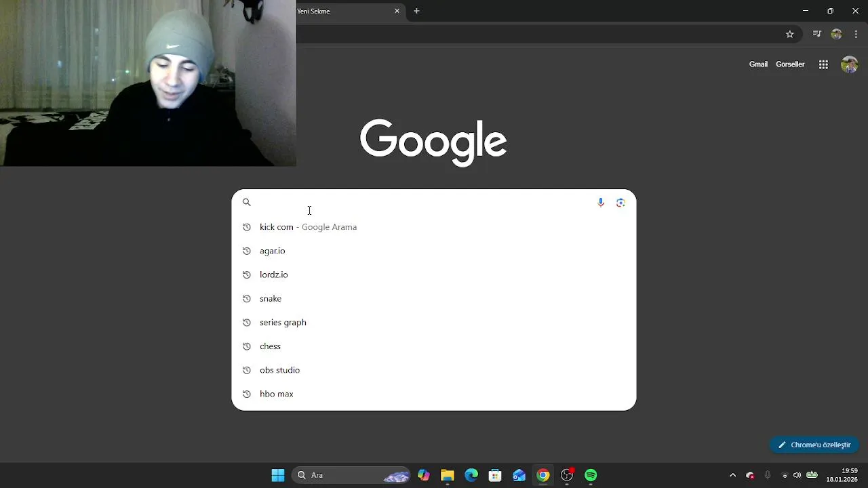The height and width of the screenshot is (488, 868).
Task: Click the voice search microphone icon
Action: [600, 203]
